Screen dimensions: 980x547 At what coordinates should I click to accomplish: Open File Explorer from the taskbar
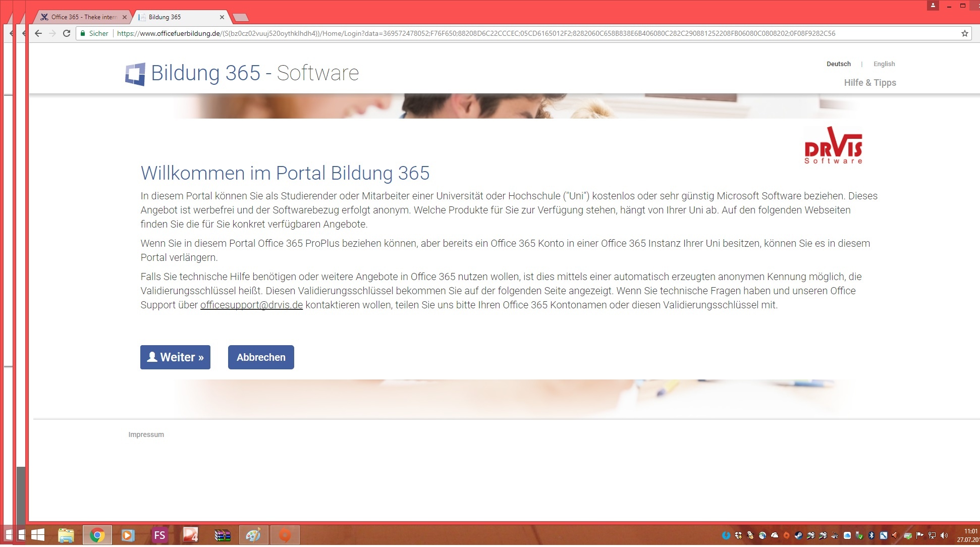coord(66,535)
